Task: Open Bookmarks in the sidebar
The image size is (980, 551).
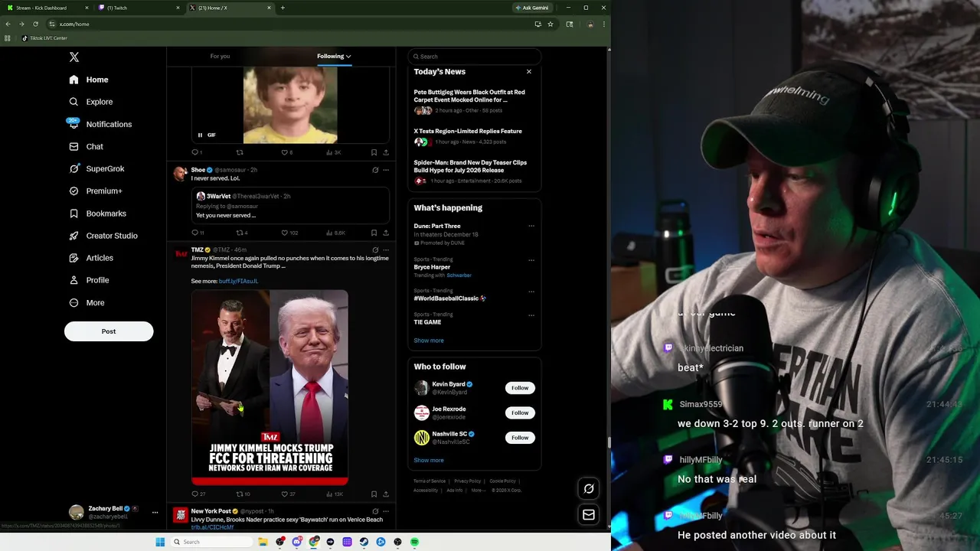Action: (x=97, y=214)
